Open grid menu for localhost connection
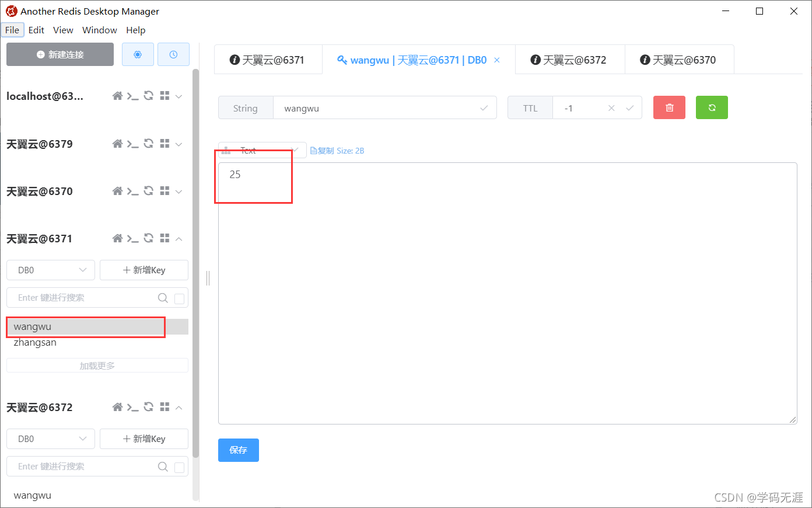The width and height of the screenshot is (812, 508). tap(164, 96)
